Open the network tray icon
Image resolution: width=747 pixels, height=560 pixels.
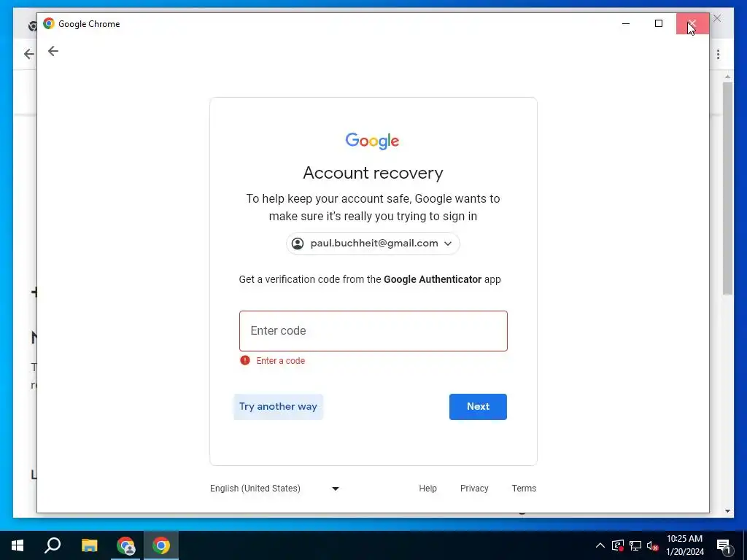click(x=635, y=545)
